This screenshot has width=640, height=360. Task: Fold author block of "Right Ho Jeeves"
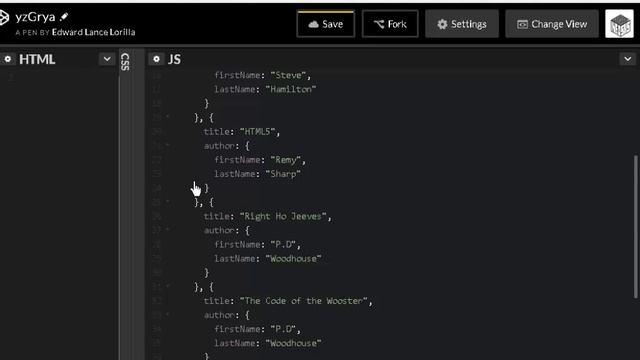point(167,229)
